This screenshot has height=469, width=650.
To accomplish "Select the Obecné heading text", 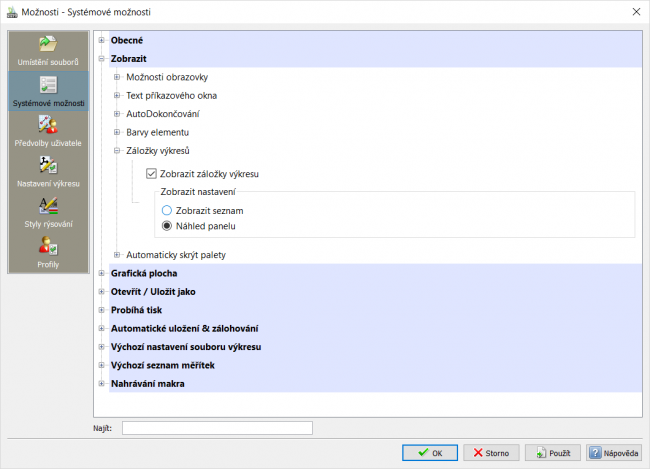I will pos(127,40).
